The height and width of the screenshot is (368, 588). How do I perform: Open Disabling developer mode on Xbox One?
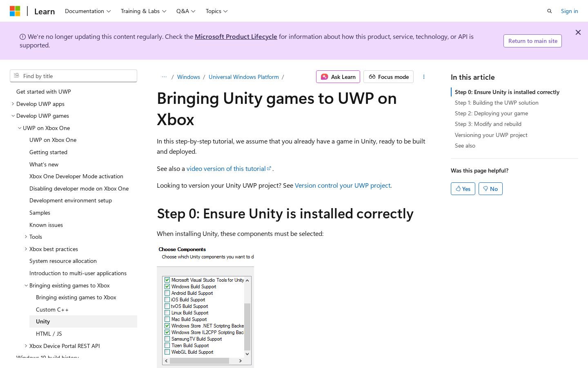pos(79,188)
